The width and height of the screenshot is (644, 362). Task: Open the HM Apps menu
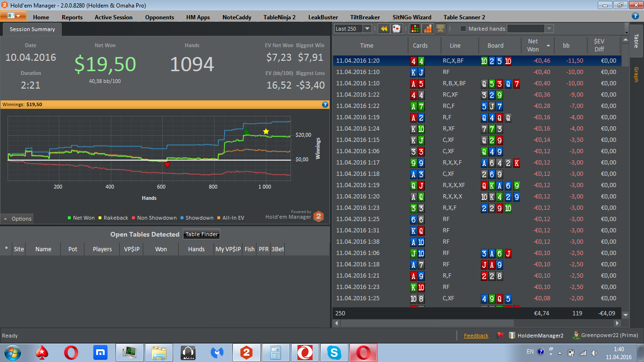198,17
